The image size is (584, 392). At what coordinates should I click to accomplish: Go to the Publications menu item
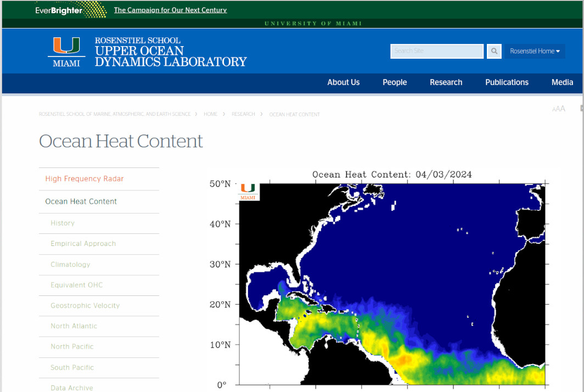tap(507, 82)
